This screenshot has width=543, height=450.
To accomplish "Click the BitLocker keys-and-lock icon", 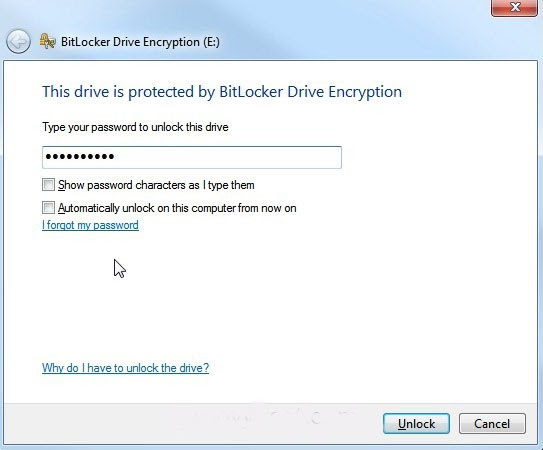I will [47, 41].
